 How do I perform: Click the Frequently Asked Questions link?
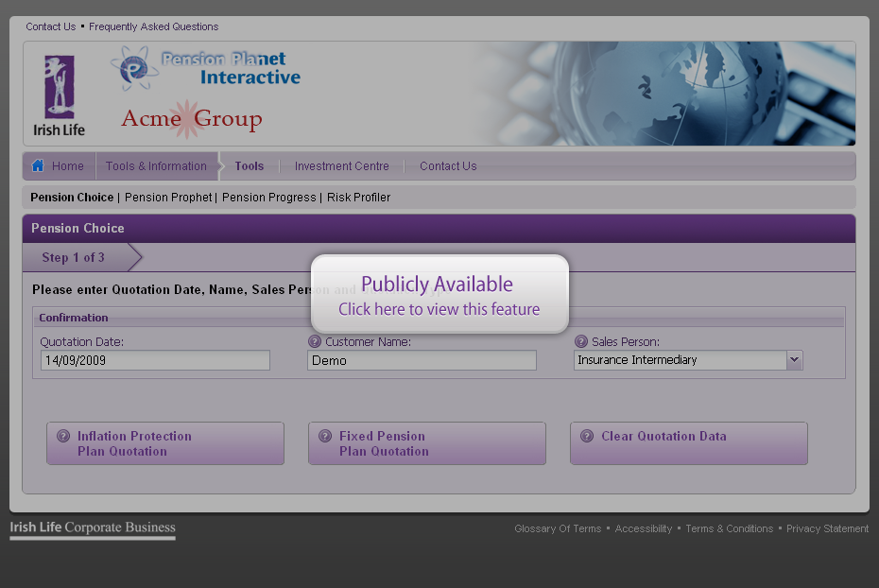point(153,26)
